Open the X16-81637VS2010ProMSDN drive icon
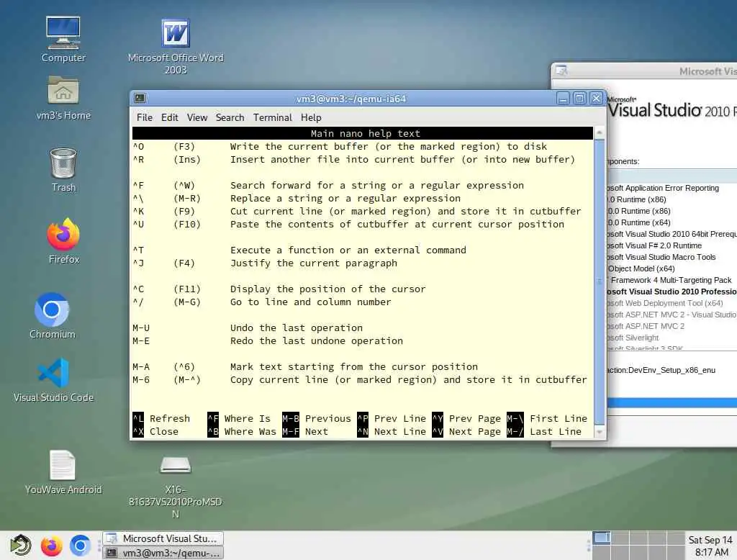 point(176,487)
